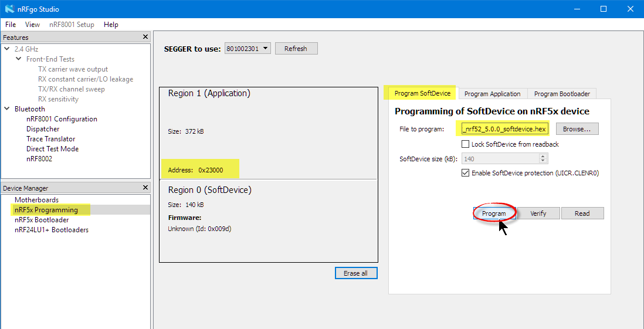Toggle Lock SoftDevice from readback checkbox

(465, 144)
